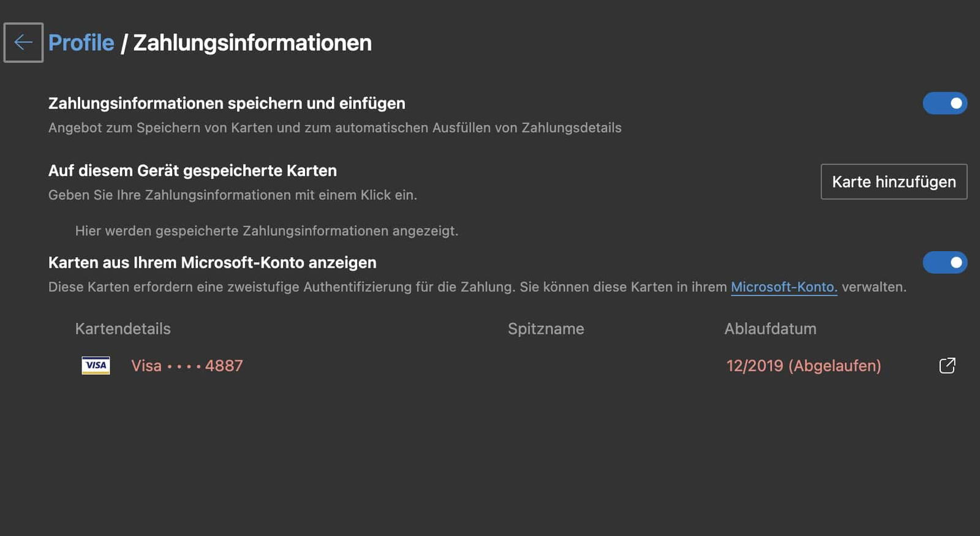Click the Ablaufdatum column header
This screenshot has height=536, width=980.
770,328
